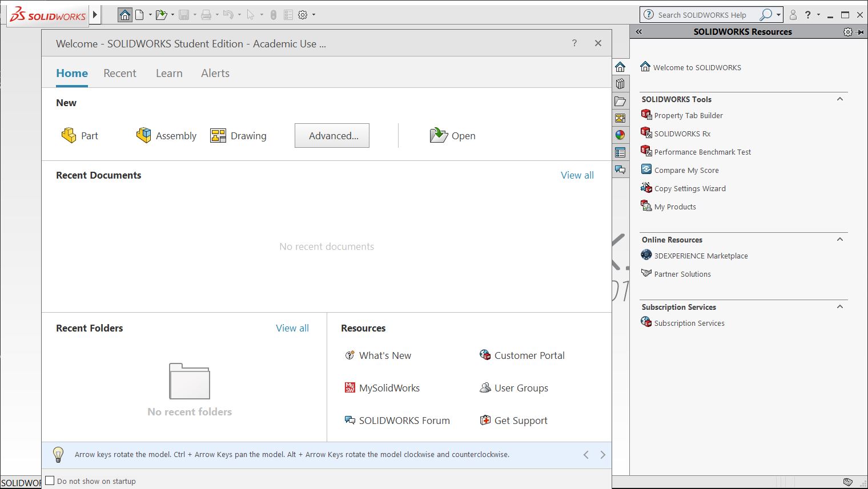Collapse the SOLIDWORKS Tools section
868x489 pixels.
coord(840,99)
